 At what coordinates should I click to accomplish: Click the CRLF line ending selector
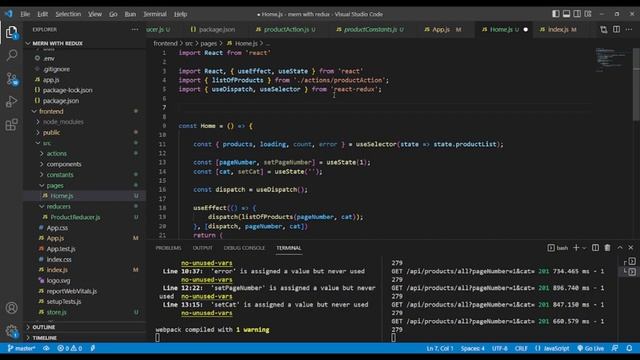tap(521, 348)
